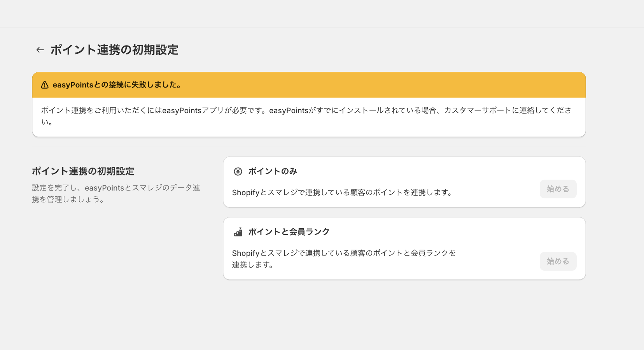Click banner heading easyPointsとの接続に失敗しました。
This screenshot has height=350, width=644.
(x=117, y=85)
